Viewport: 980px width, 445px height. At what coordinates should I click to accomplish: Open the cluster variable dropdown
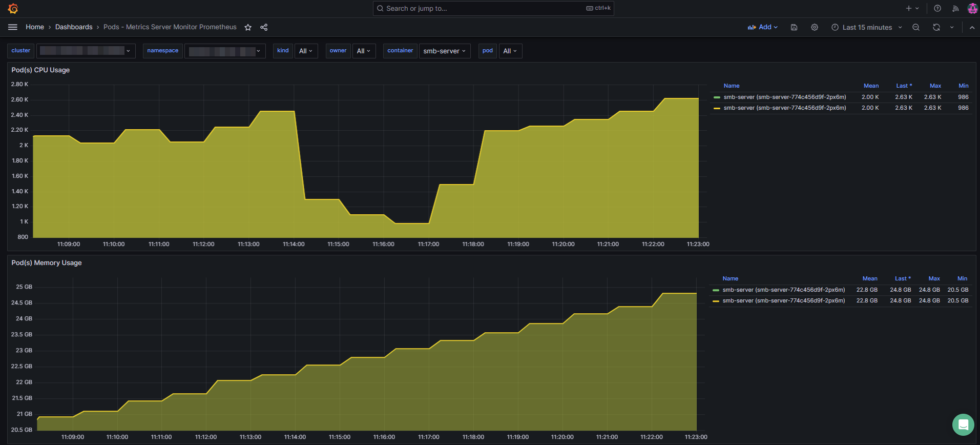coord(86,51)
